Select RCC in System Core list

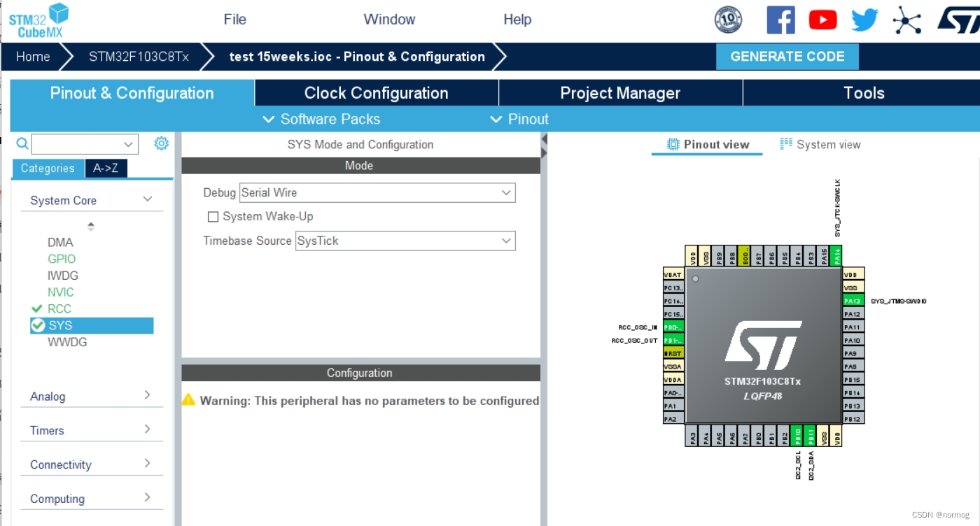(59, 308)
